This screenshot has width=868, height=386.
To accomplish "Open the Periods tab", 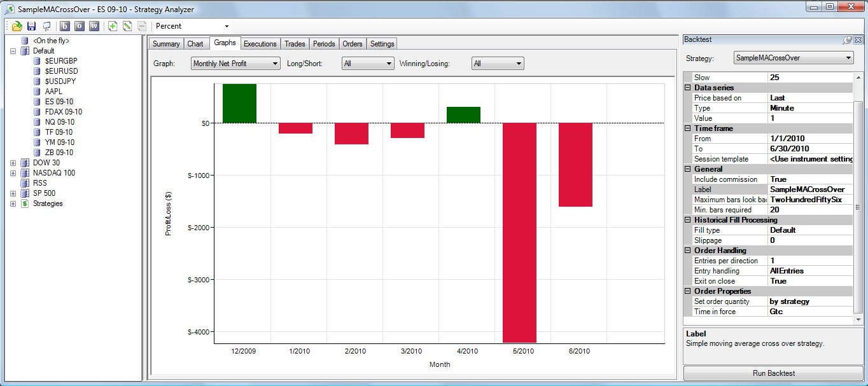I will [x=324, y=44].
